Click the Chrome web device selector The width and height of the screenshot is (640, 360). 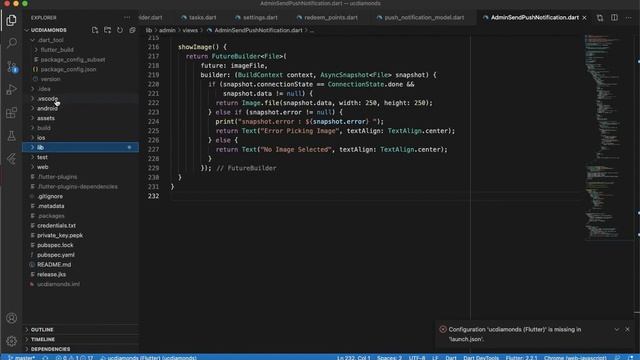575,358
